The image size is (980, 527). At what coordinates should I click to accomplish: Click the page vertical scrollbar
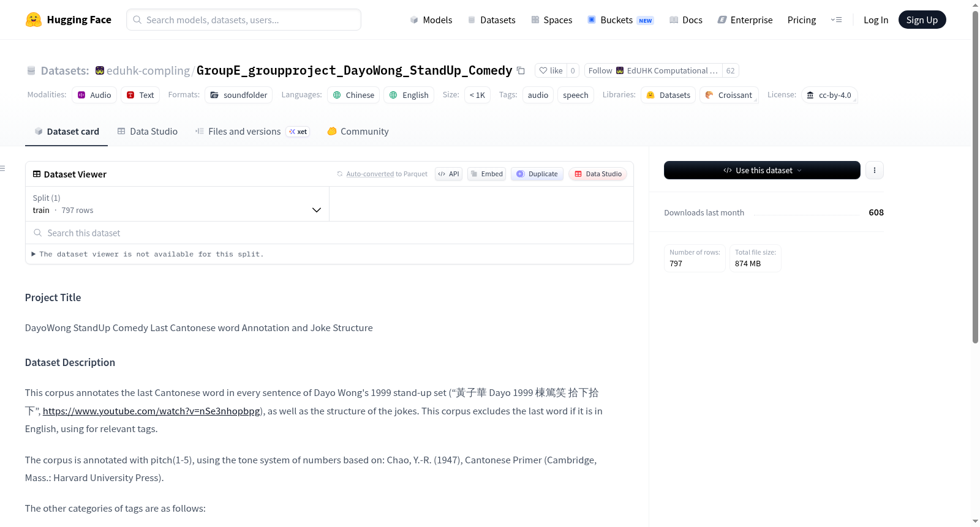[976, 178]
